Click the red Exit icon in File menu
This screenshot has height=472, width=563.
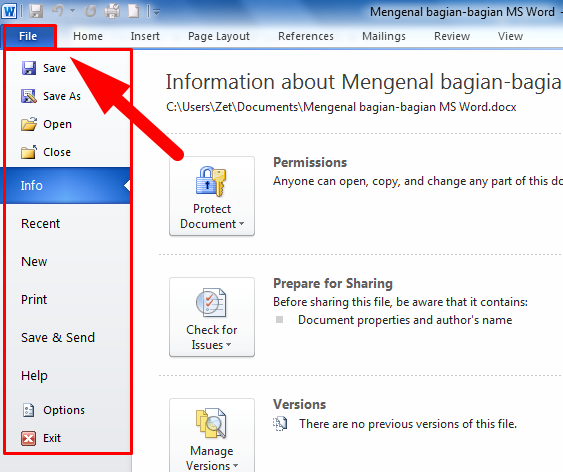28,438
